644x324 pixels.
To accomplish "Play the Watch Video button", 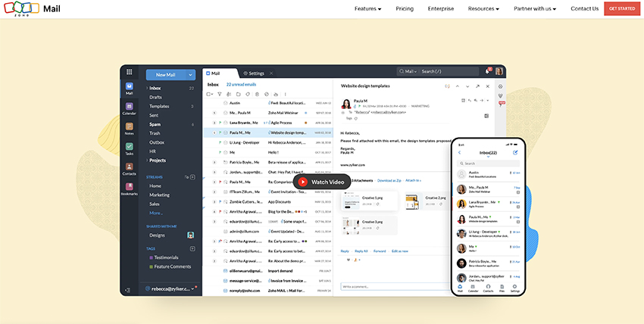I will [x=322, y=182].
